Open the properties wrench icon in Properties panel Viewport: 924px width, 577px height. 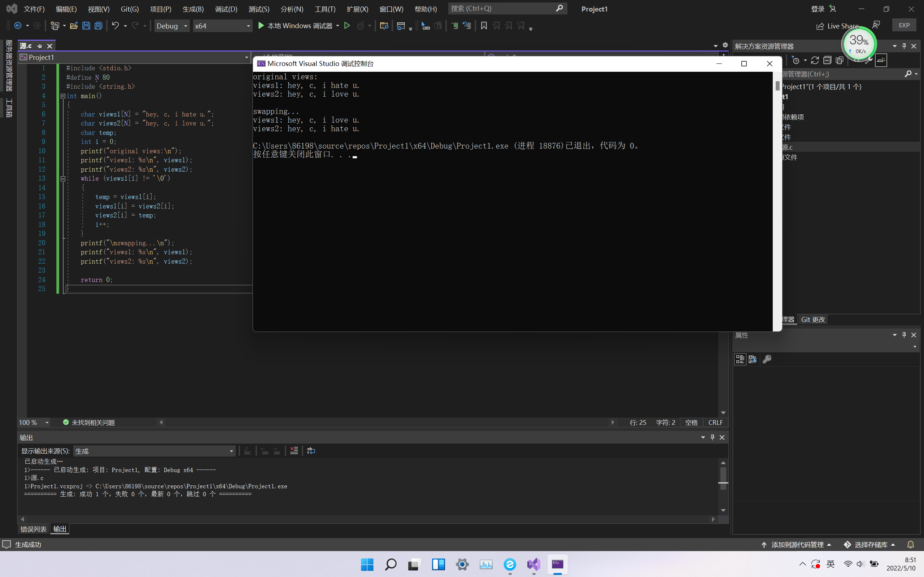tap(767, 359)
